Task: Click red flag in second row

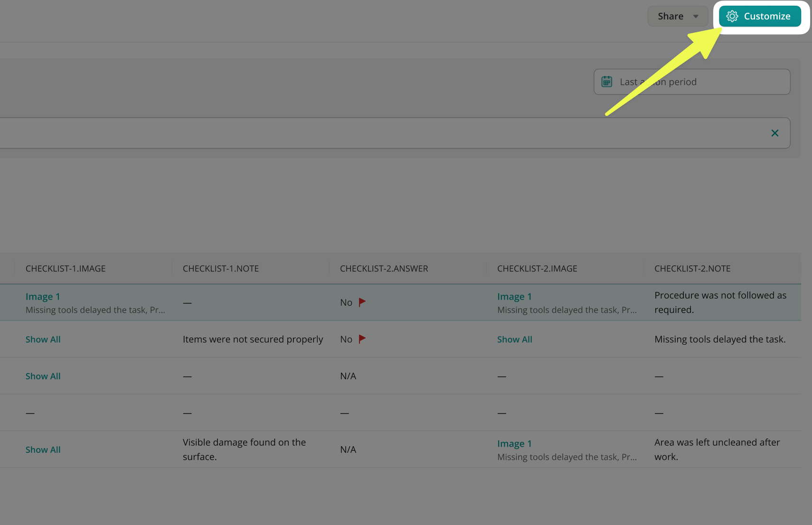Action: 362,339
